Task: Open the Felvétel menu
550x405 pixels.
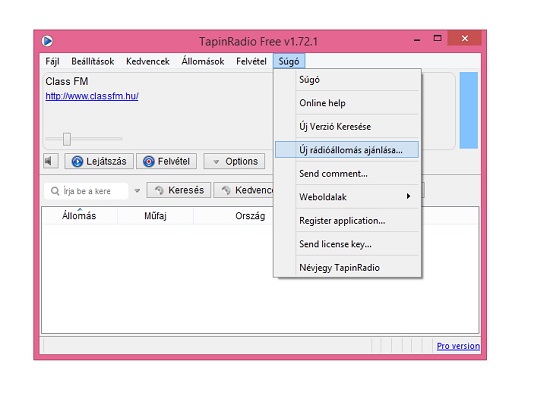Action: [251, 61]
